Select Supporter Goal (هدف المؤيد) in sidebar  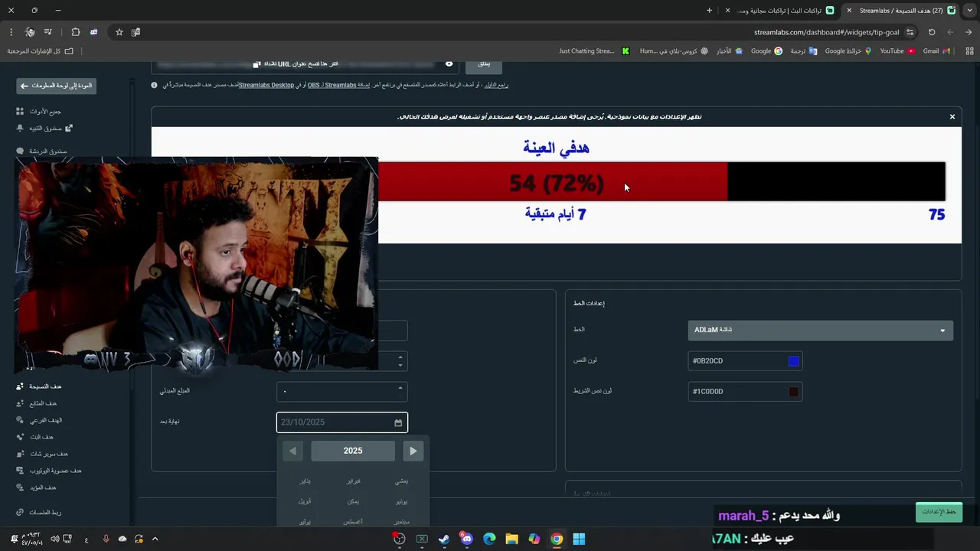coord(37,487)
